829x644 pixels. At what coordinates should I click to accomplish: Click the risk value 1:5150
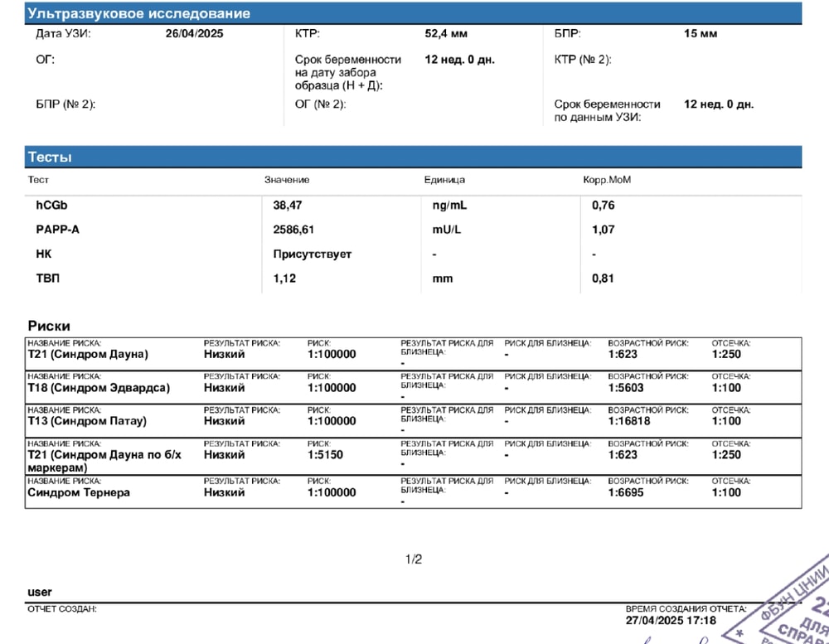pyautogui.click(x=325, y=455)
